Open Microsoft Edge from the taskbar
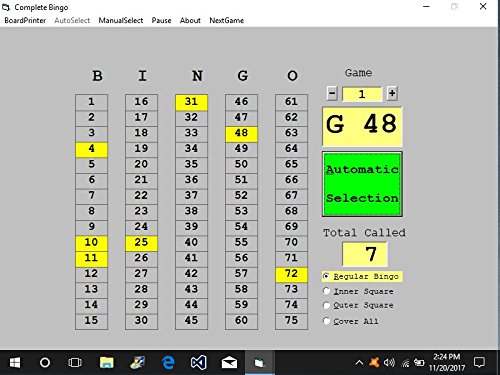Image resolution: width=500 pixels, height=375 pixels. tap(168, 363)
